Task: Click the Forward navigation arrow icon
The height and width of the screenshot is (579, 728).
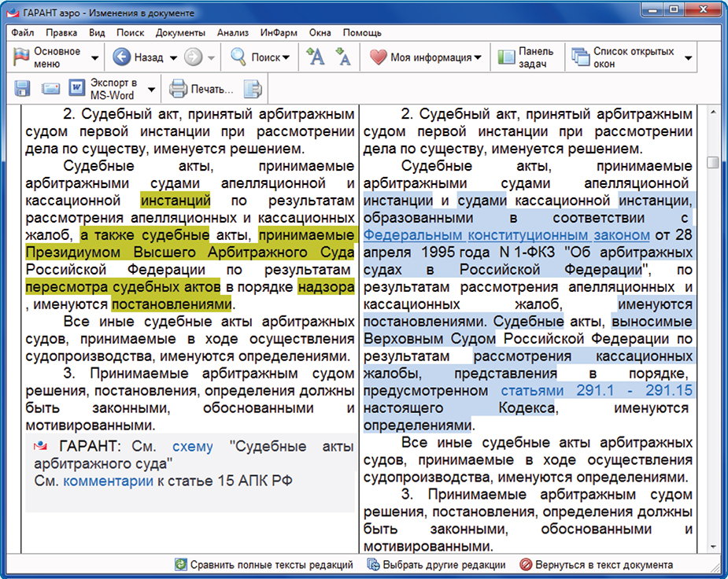Action: [x=192, y=57]
